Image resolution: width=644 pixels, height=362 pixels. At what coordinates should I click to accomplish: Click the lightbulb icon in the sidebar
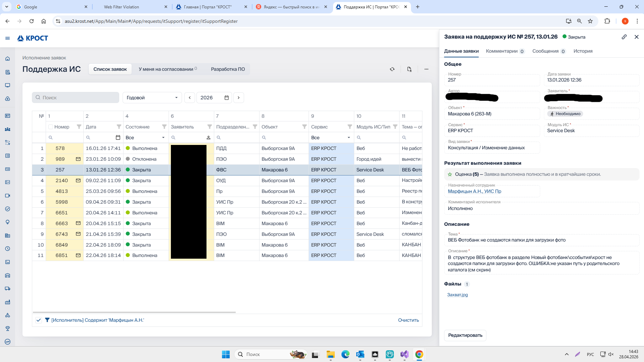coord(7,222)
